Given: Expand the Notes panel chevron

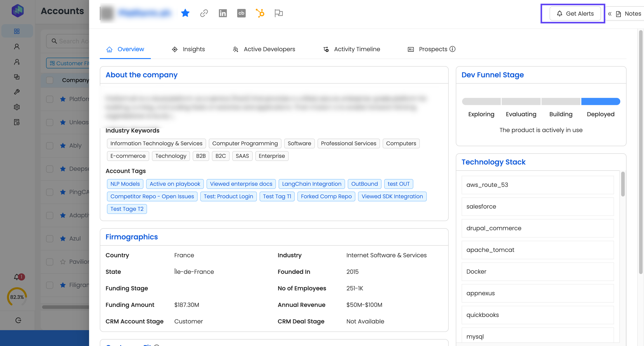Looking at the screenshot, I should click(x=610, y=14).
